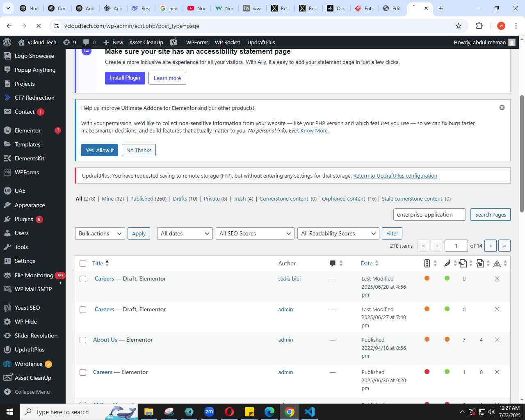Bookmark this page with the star icon
The height and width of the screenshot is (420, 525).
pyautogui.click(x=459, y=26)
